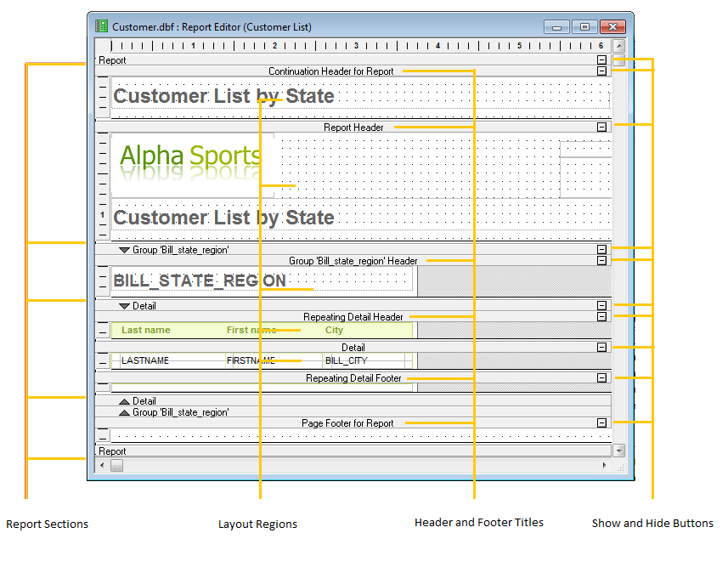Select the BILL_STATE_REGION field

tap(200, 281)
